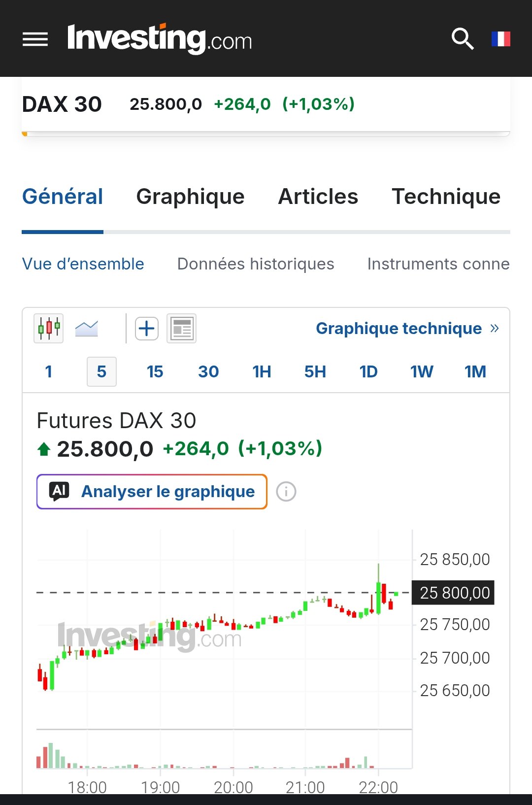Switch to area line chart type
This screenshot has height=805, width=532.
[87, 328]
